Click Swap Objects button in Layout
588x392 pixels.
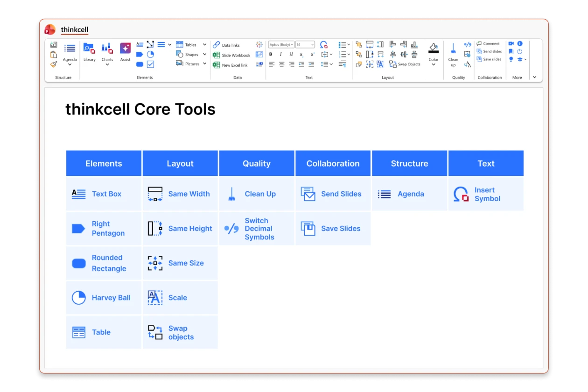[405, 64]
